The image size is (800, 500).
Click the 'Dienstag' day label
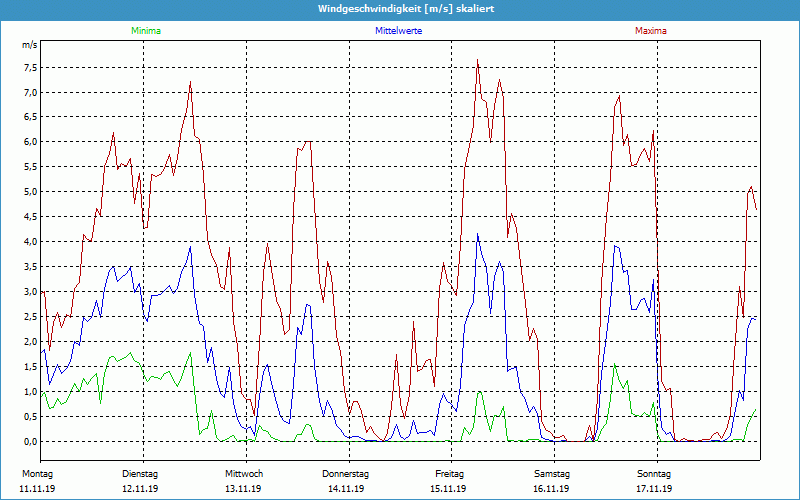pos(140,474)
